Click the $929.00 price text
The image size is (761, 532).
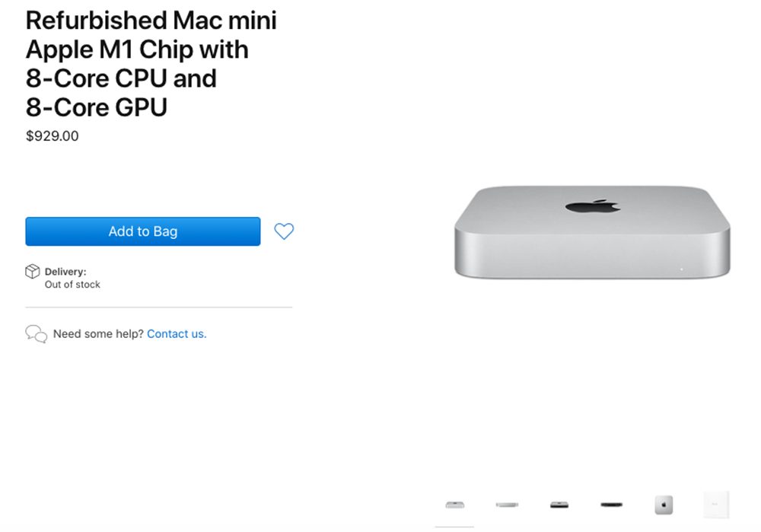[51, 135]
